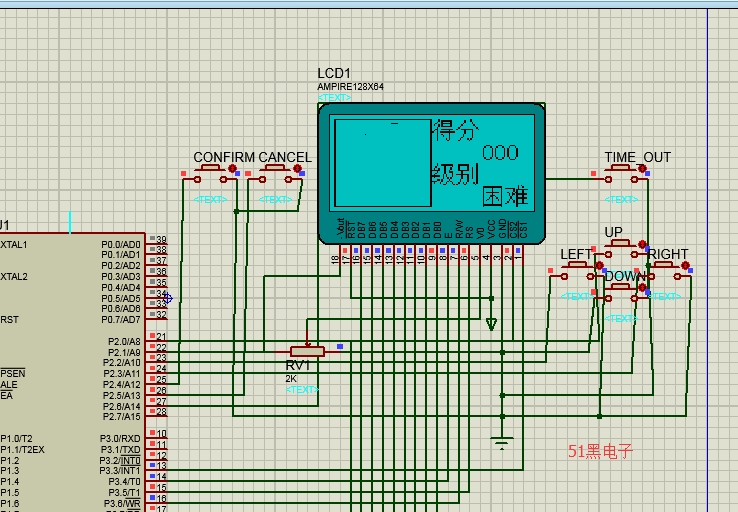Viewport: 738px width, 512px height.
Task: Click the P1.0/T2 pin label
Action: tap(16, 439)
